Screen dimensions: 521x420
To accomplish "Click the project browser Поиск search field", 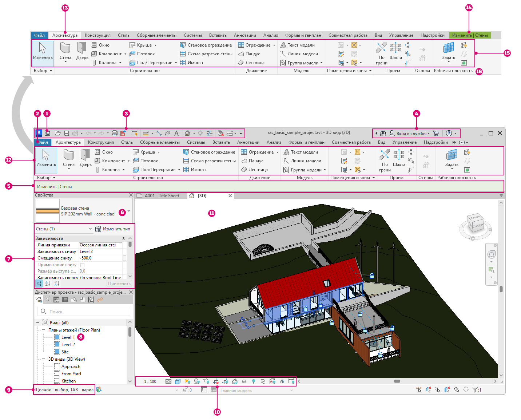I will click(84, 312).
